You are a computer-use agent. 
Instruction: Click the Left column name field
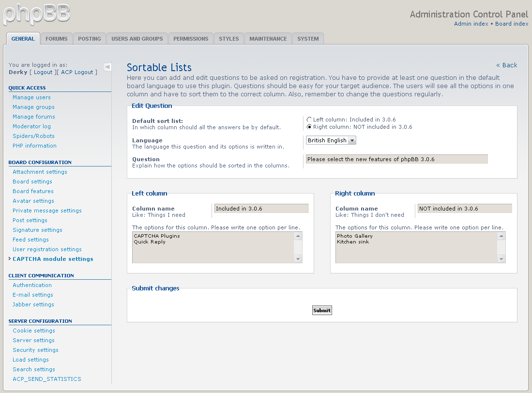[261, 209]
